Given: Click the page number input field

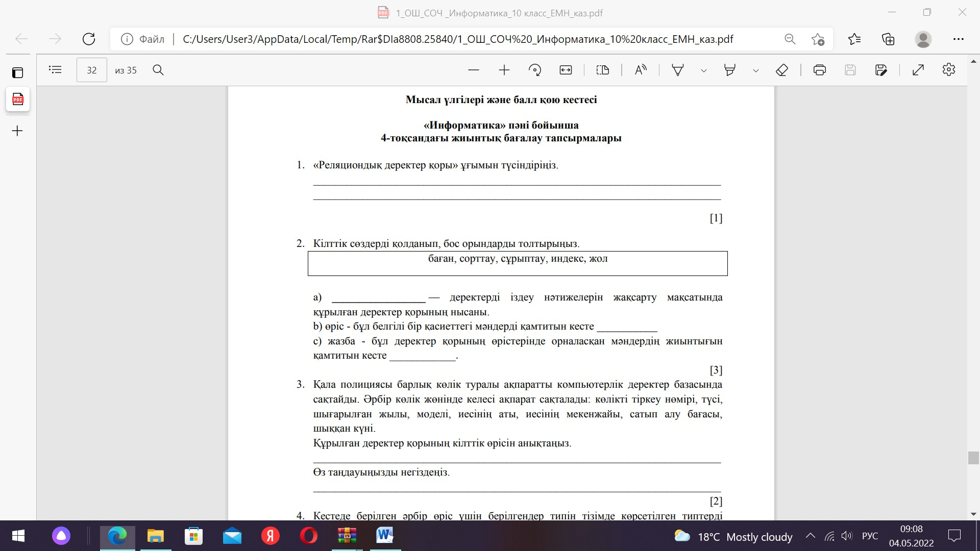Looking at the screenshot, I should click(x=92, y=70).
